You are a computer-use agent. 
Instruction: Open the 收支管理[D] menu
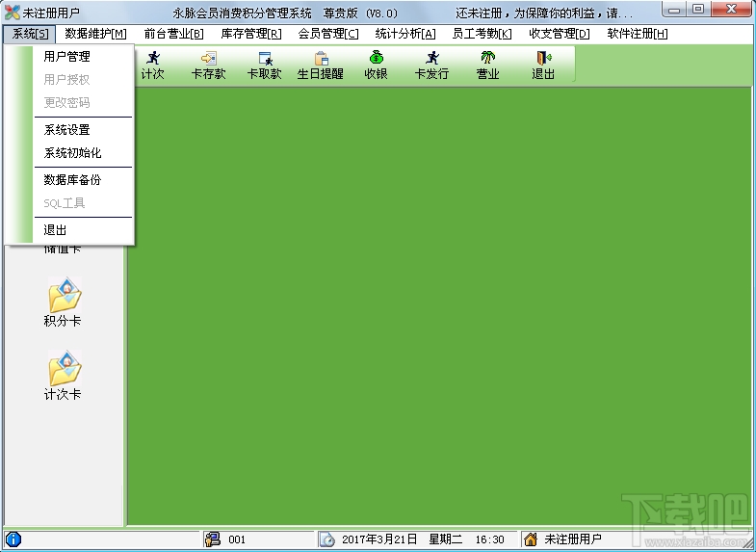pyautogui.click(x=560, y=34)
